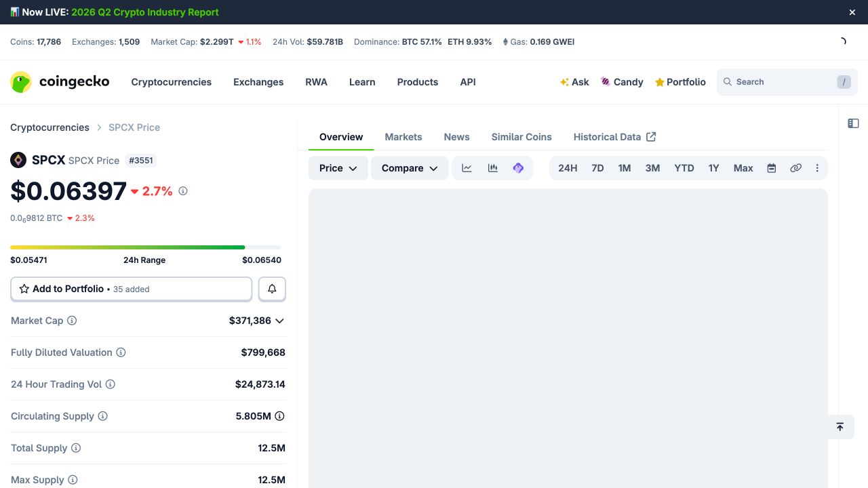Open Fully Diluted Valuation info icon
The width and height of the screenshot is (868, 488).
tap(121, 352)
